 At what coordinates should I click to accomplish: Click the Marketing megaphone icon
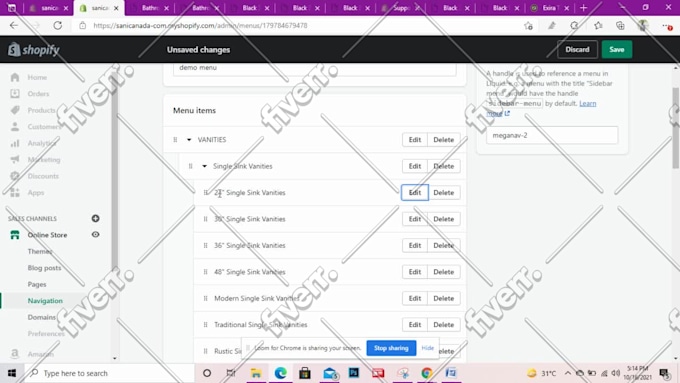tap(15, 160)
